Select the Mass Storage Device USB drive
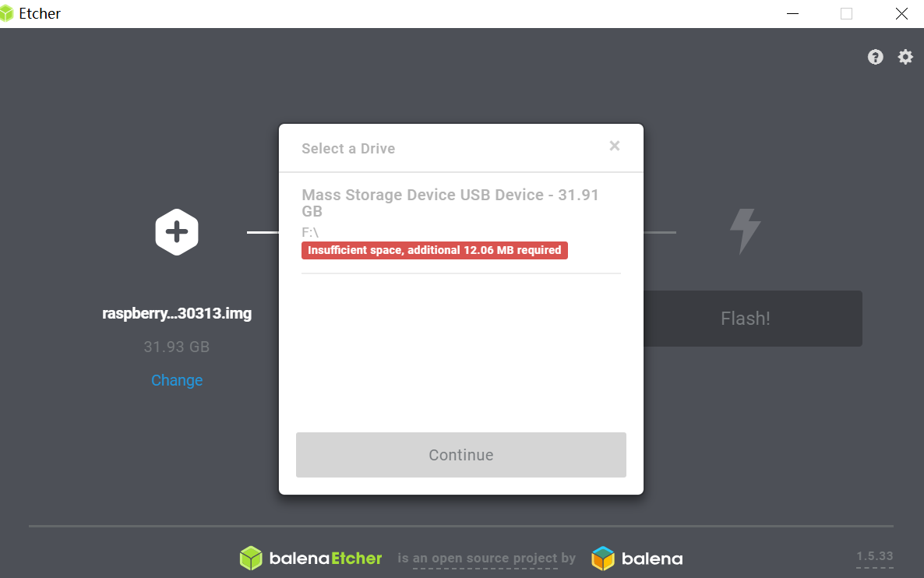 pos(460,223)
